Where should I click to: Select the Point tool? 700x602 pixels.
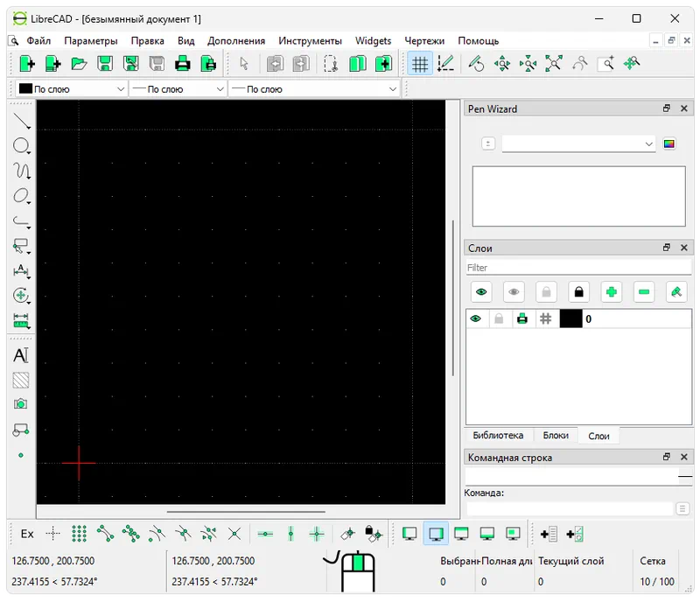click(x=21, y=455)
